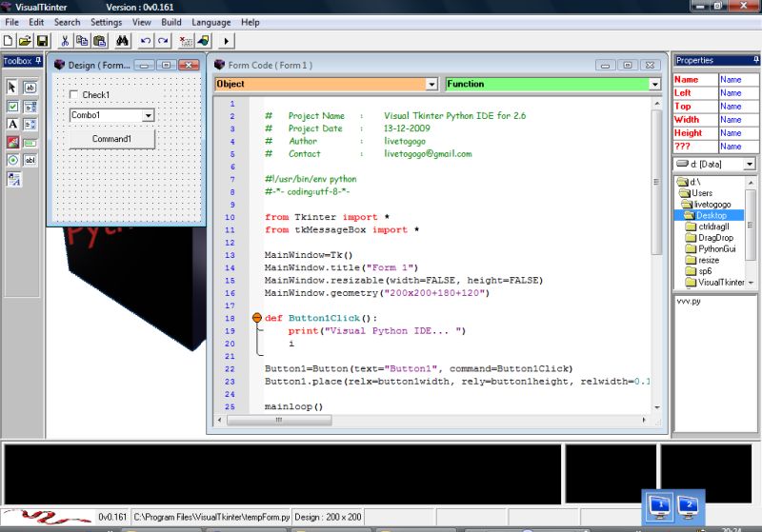Pick the picture widget tool
The image size is (762, 532).
pyautogui.click(x=12, y=142)
